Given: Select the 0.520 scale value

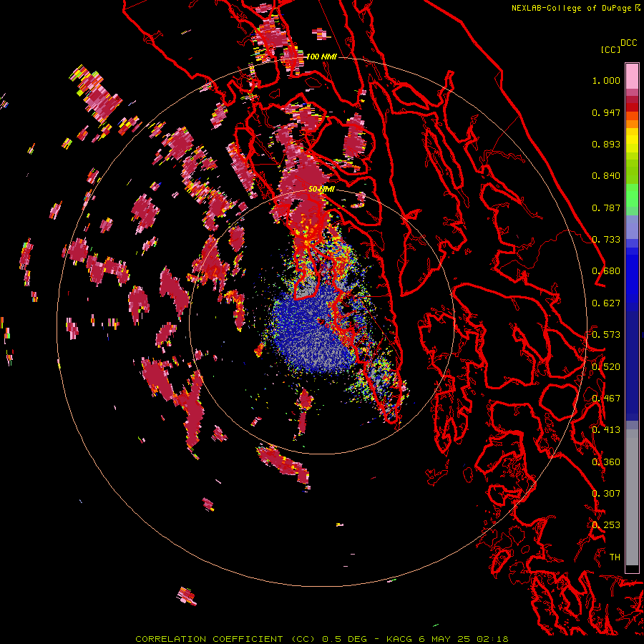Looking at the screenshot, I should coord(606,367).
